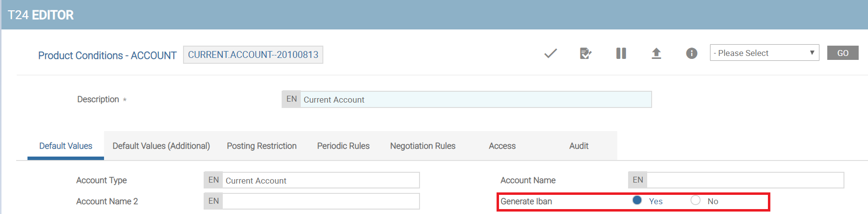Click the Description text field
Image resolution: width=868 pixels, height=214 pixels.
click(x=475, y=100)
